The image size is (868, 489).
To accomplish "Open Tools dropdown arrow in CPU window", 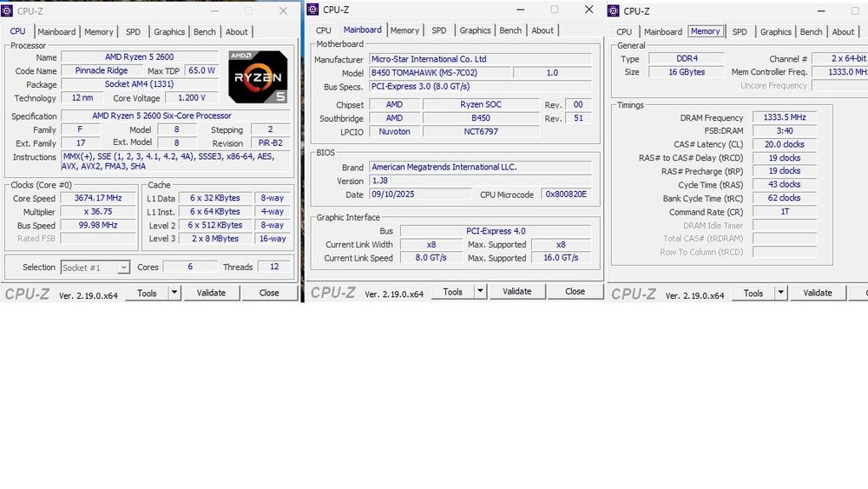I will click(x=174, y=293).
